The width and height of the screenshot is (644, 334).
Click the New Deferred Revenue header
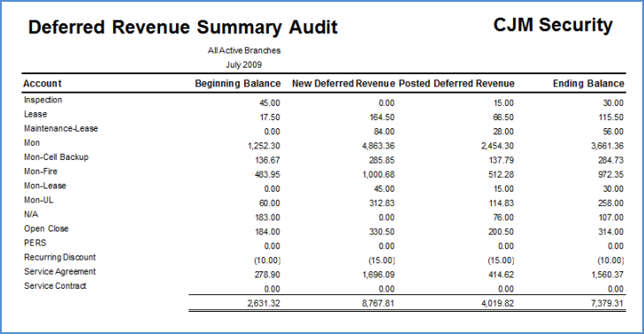coord(343,84)
